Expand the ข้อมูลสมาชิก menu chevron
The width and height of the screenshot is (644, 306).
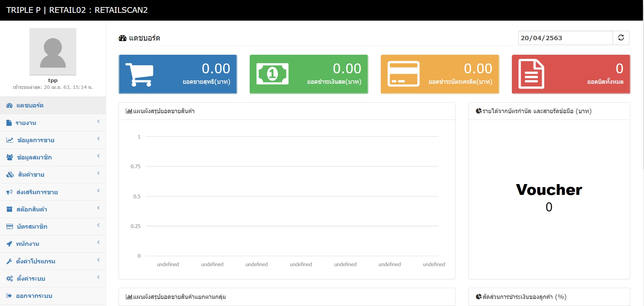pyautogui.click(x=98, y=156)
